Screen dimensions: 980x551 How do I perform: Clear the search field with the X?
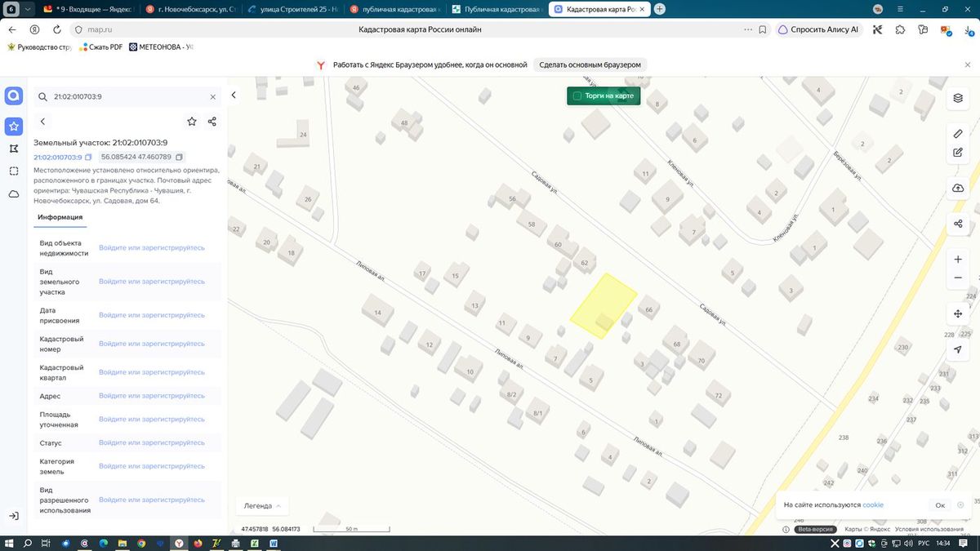(213, 96)
